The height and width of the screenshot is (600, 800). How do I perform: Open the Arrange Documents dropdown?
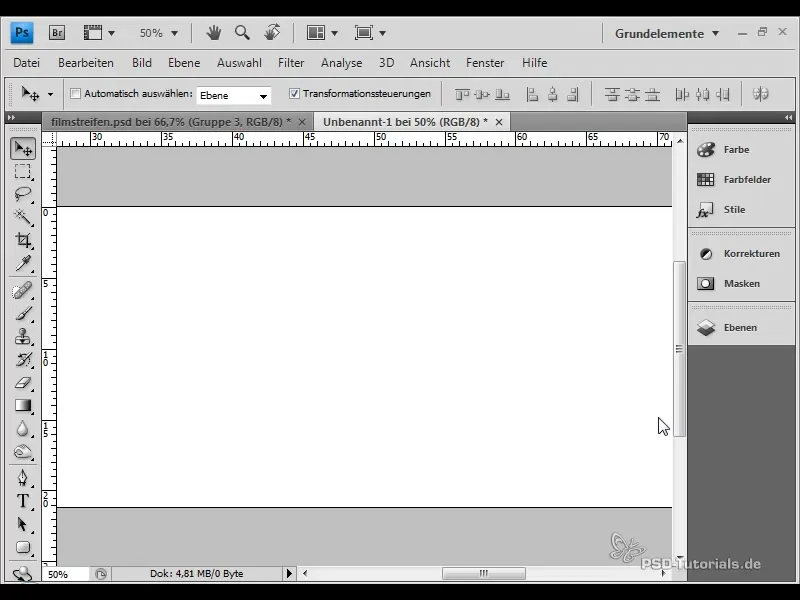[322, 33]
